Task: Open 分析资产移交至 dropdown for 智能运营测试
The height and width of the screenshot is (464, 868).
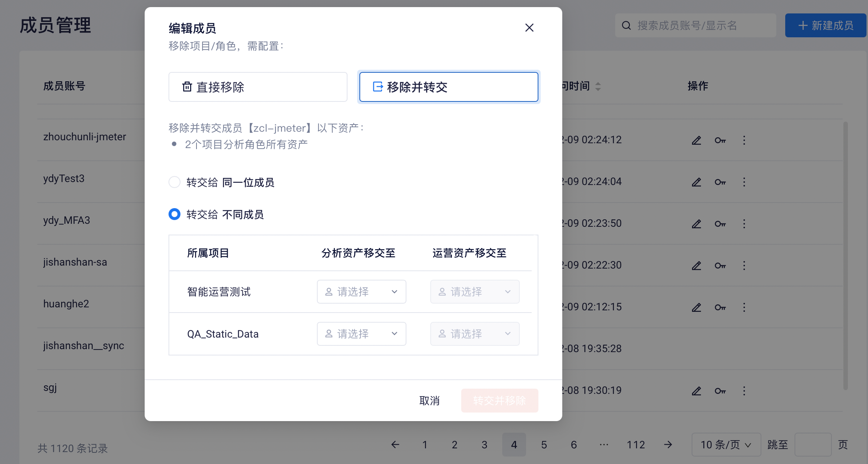Action: click(x=361, y=292)
